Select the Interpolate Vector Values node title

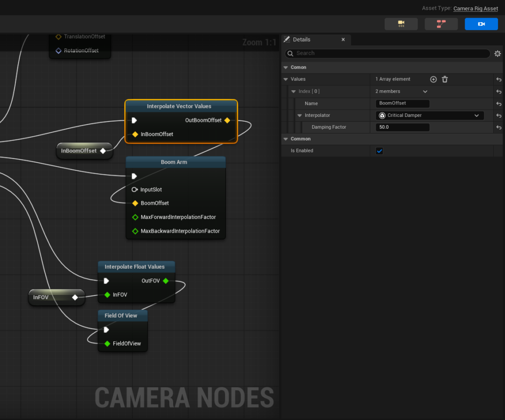click(x=179, y=106)
